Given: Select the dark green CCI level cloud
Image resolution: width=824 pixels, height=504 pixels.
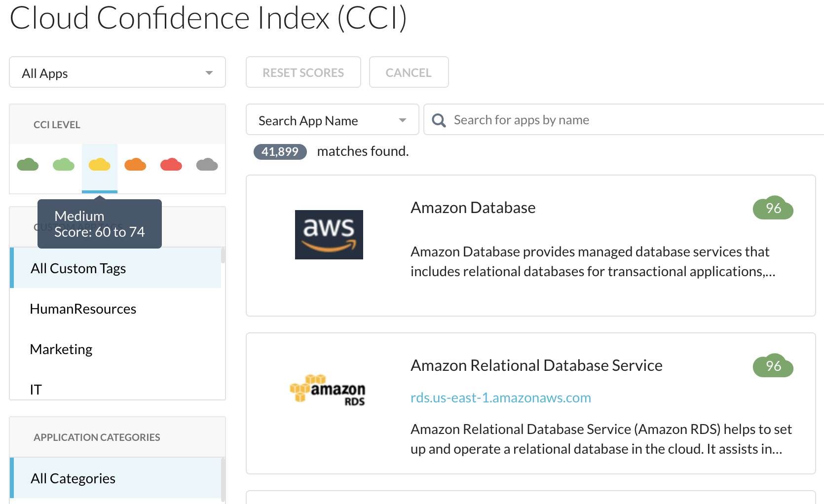Looking at the screenshot, I should click(28, 164).
